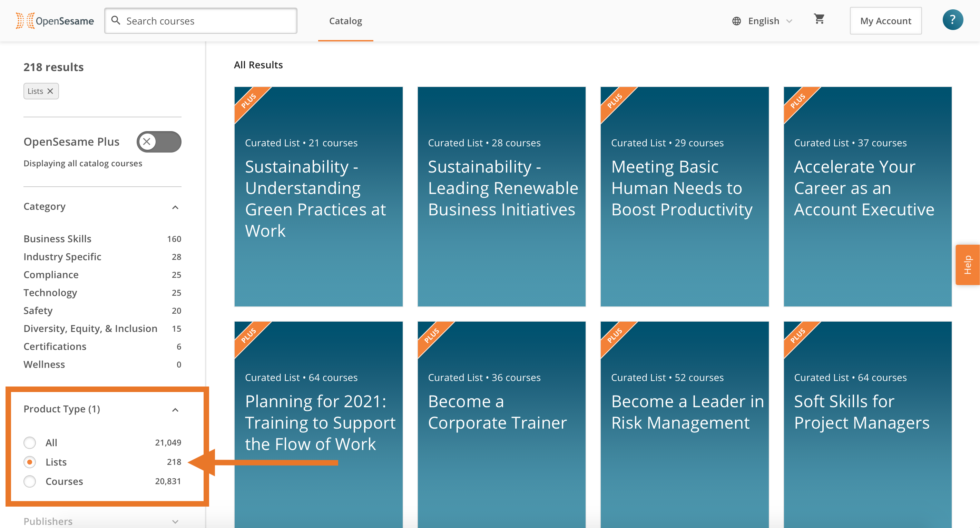
Task: Open Become a Corporate Trainer list
Action: 501,424
